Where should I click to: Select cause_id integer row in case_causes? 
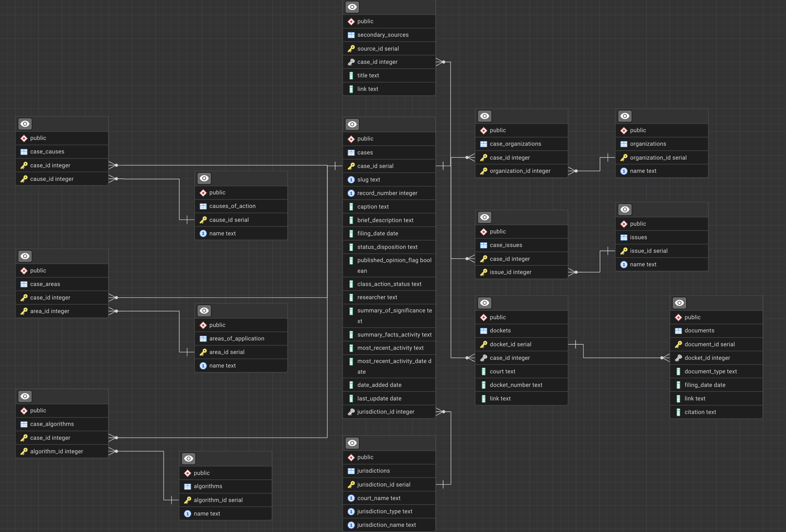[52, 179]
